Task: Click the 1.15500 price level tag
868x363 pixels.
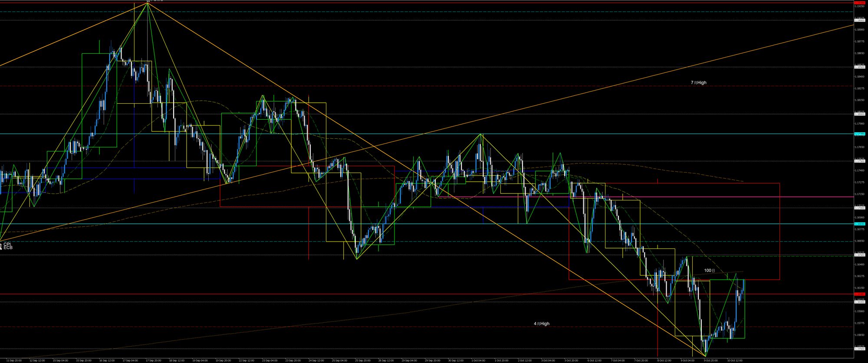Action: pyautogui.click(x=859, y=349)
